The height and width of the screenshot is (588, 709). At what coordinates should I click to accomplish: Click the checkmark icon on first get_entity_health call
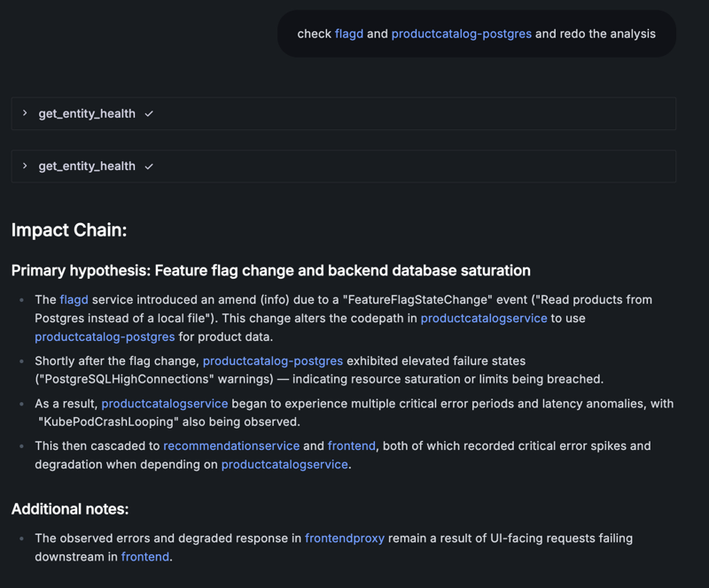[149, 113]
